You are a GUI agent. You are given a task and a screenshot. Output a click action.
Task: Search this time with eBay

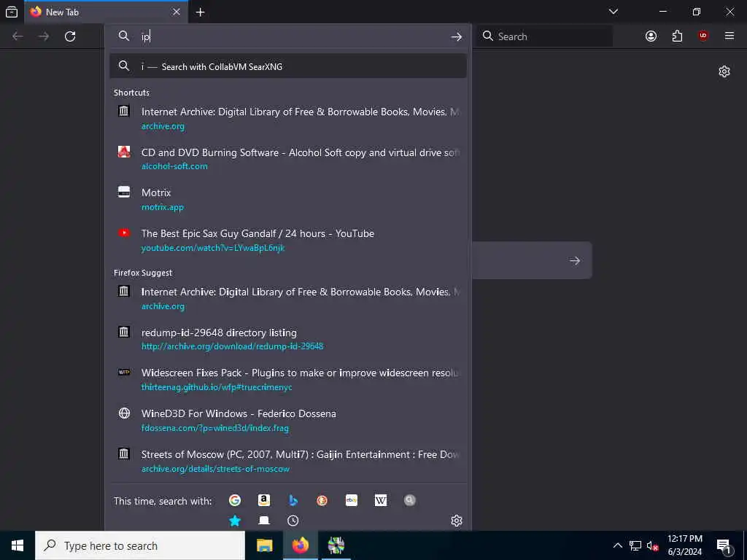352,500
